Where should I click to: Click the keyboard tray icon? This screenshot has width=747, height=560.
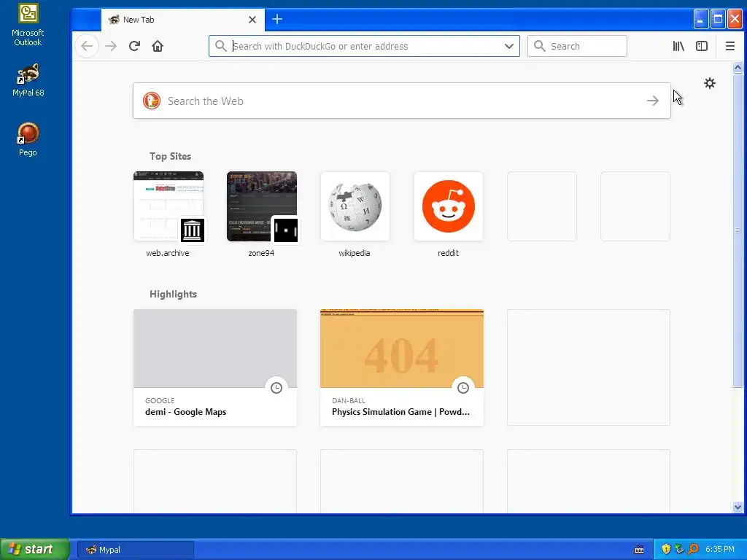(x=639, y=550)
